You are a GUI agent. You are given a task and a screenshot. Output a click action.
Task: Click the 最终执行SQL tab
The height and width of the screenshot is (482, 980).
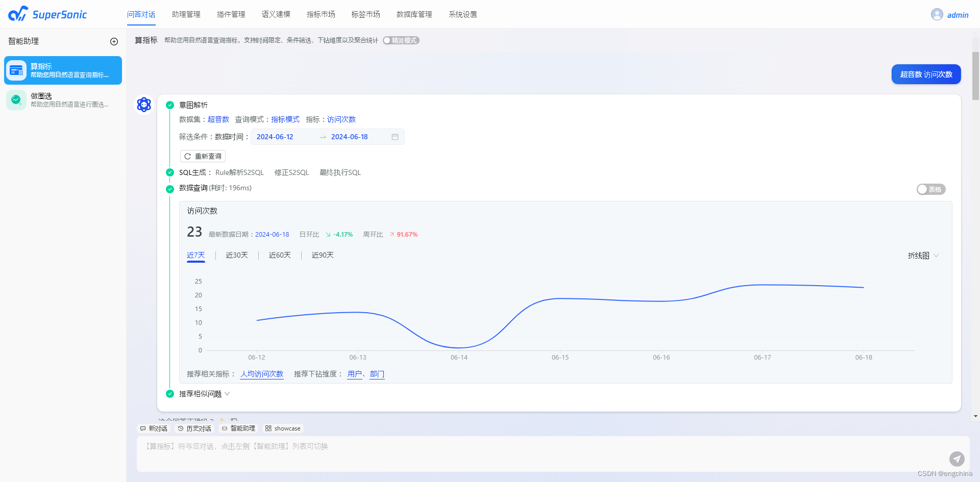click(340, 172)
